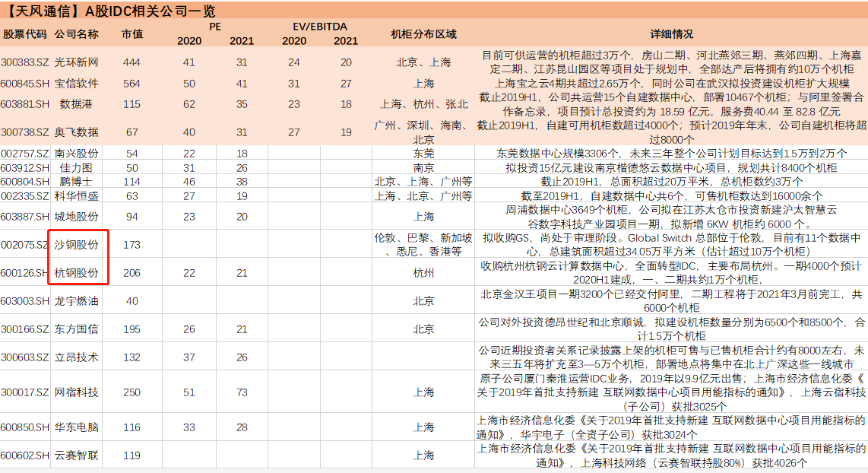Click the 详细情况 column header
The height and width of the screenshot is (473, 868).
coord(671,33)
